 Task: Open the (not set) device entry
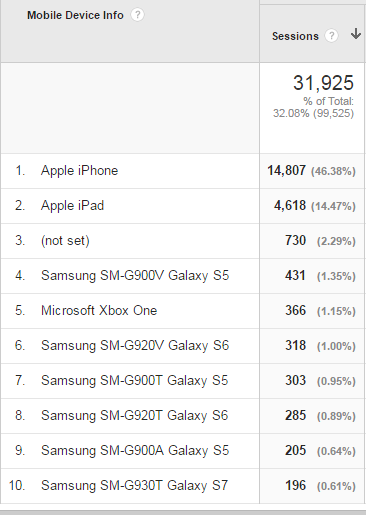(x=65, y=241)
